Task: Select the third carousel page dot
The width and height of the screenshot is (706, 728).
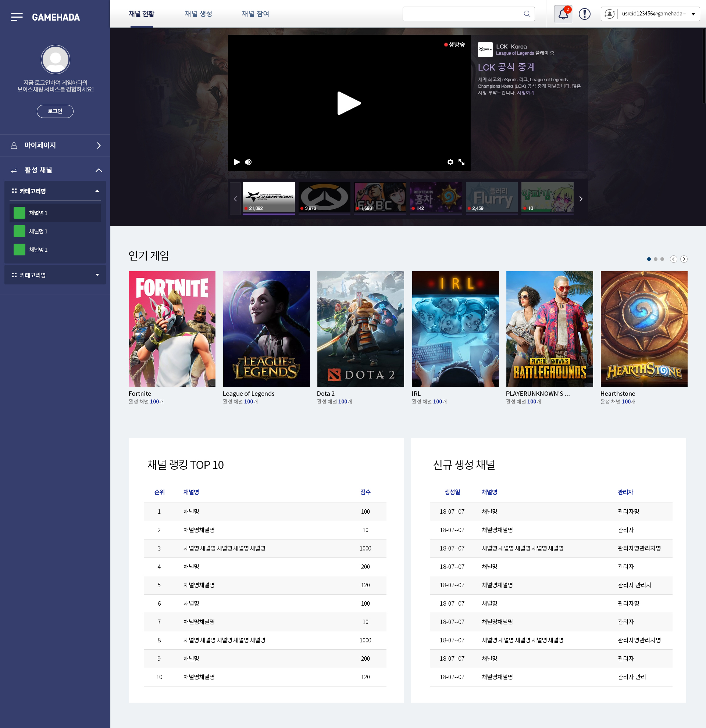Action: pos(662,259)
